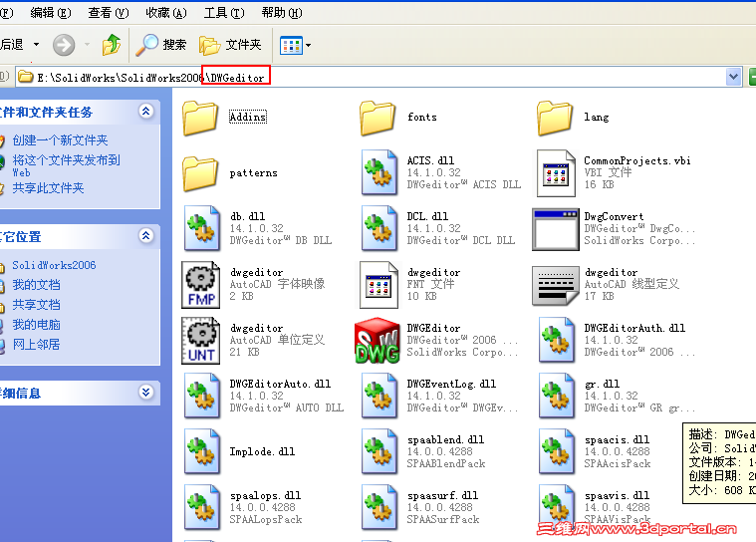Select the DWGEditorAuto.dll file icon
The image size is (756, 542).
tap(202, 397)
